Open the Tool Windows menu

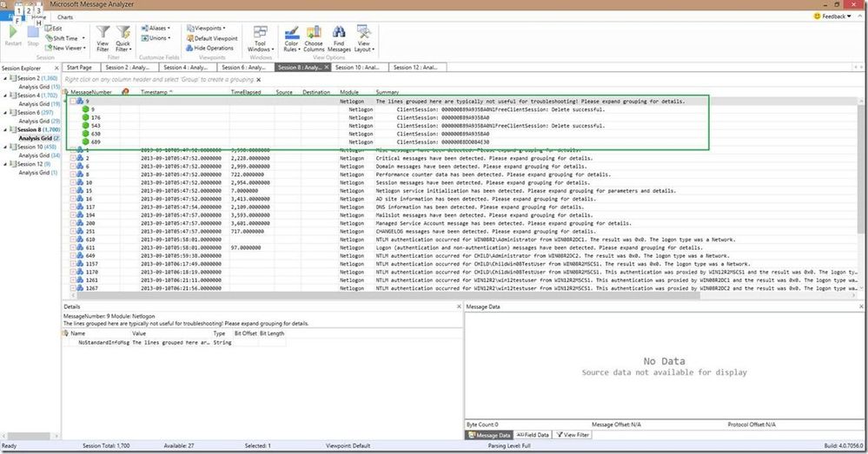coord(260,38)
